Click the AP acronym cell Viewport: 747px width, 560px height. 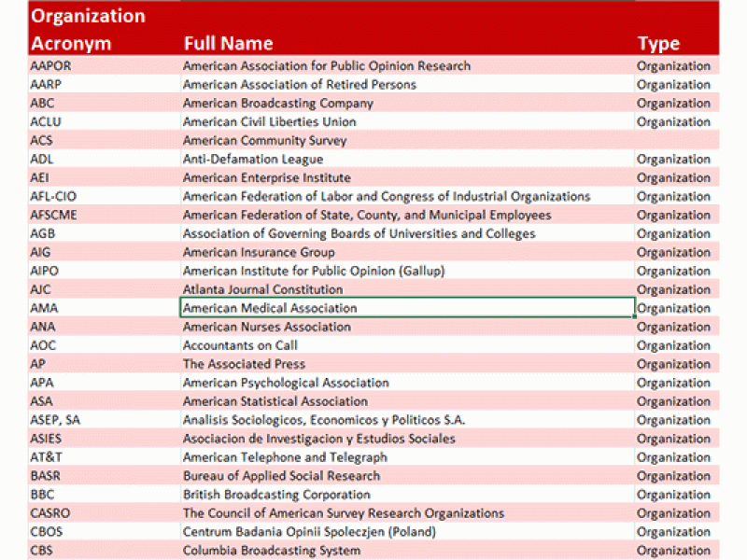click(x=104, y=364)
